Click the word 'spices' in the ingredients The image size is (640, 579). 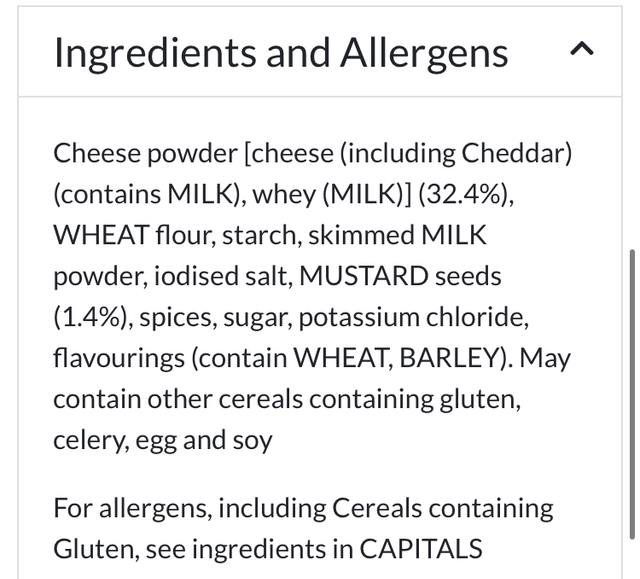point(178,317)
